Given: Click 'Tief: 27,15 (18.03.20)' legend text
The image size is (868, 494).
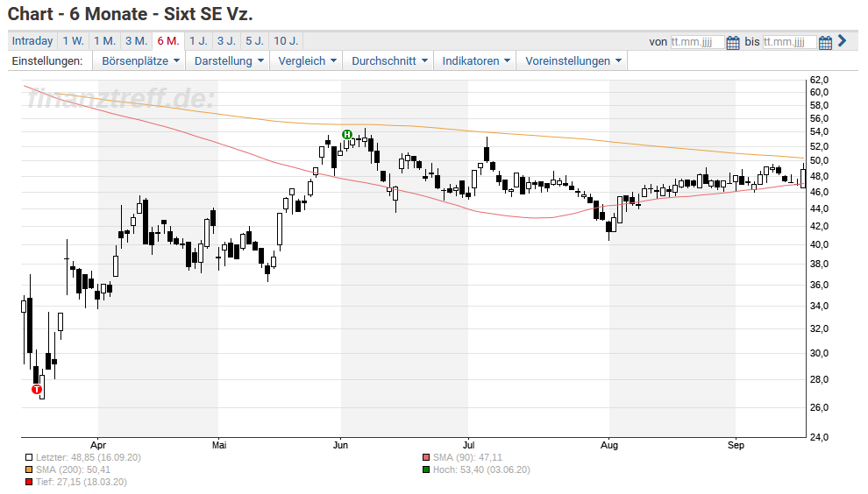Looking at the screenshot, I should pyautogui.click(x=82, y=482).
